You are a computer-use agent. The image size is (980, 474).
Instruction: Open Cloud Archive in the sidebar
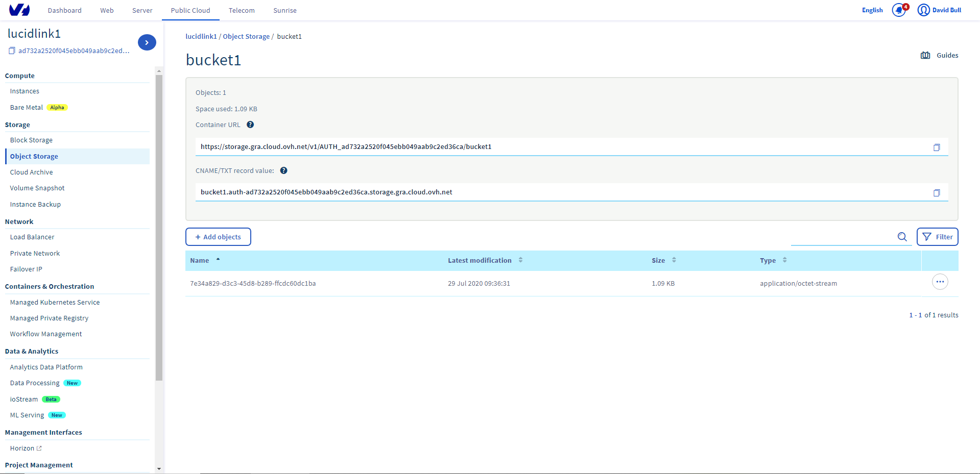click(x=31, y=172)
